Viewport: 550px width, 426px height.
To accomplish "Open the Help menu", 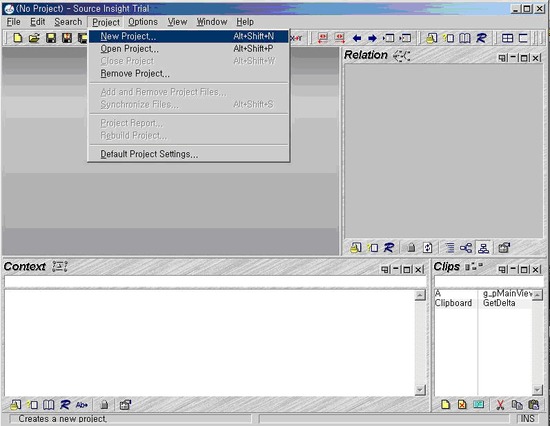I will pyautogui.click(x=245, y=22).
